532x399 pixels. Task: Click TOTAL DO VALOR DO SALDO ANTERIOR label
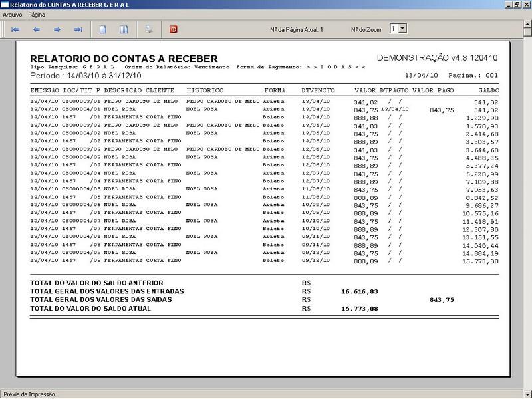click(x=96, y=283)
